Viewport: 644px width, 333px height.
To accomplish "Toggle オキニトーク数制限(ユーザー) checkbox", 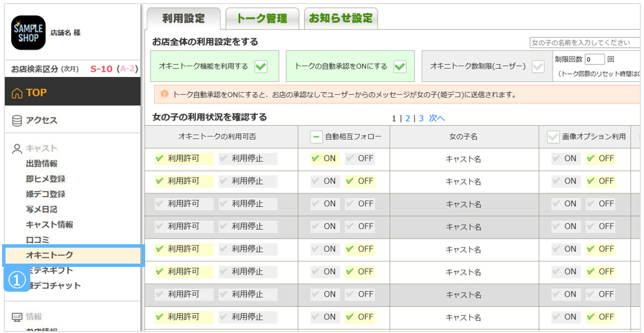I will pyautogui.click(x=537, y=67).
